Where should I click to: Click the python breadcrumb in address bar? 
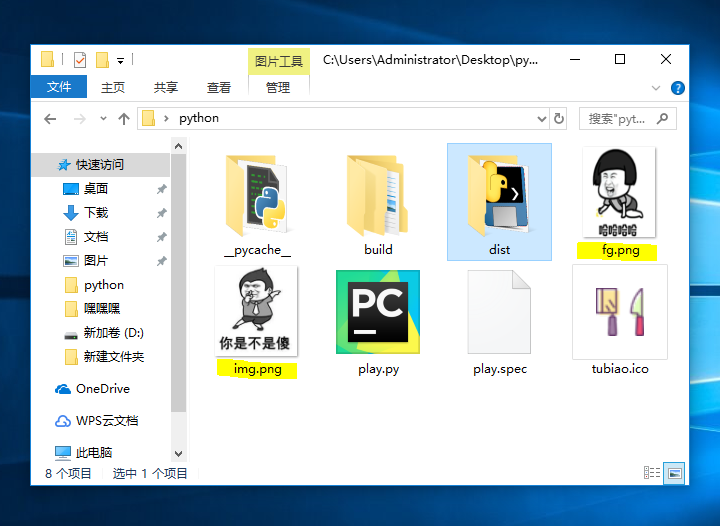[199, 118]
